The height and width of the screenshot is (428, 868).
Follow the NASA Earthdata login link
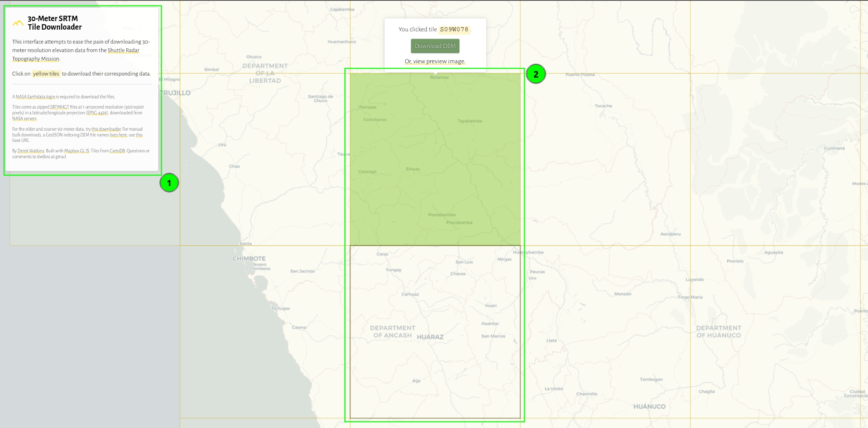click(x=35, y=97)
